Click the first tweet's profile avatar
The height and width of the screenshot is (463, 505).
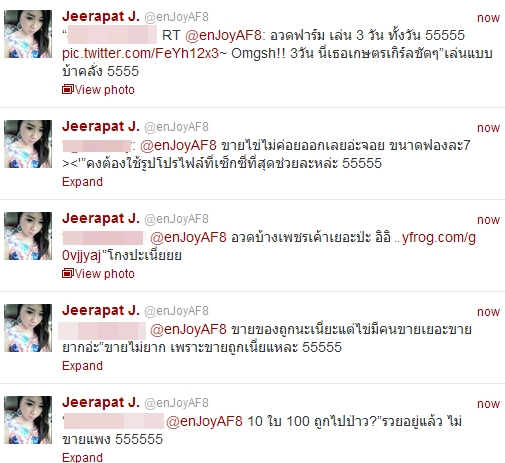pos(28,34)
